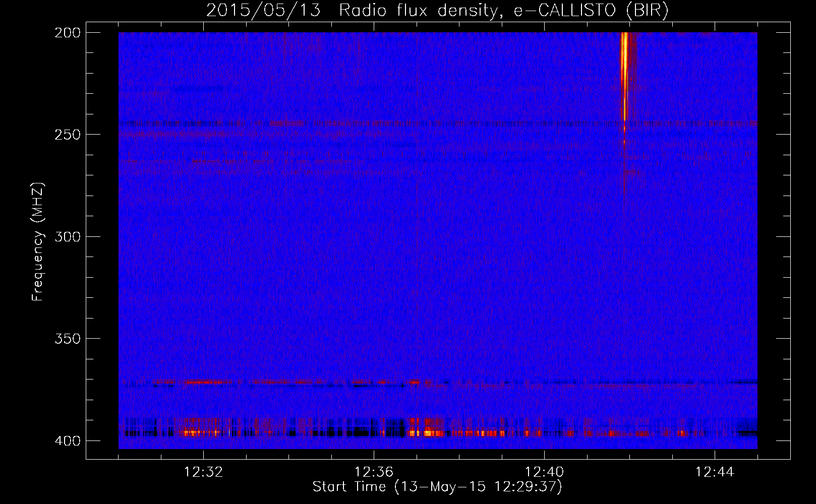This screenshot has width=816, height=504.
Task: Click the "Frequency (MHZ)" y-axis label
Action: click(38, 241)
